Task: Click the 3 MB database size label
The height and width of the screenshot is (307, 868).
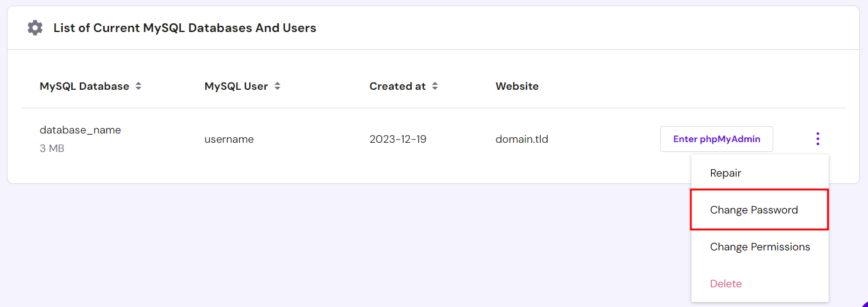Action: (x=52, y=148)
